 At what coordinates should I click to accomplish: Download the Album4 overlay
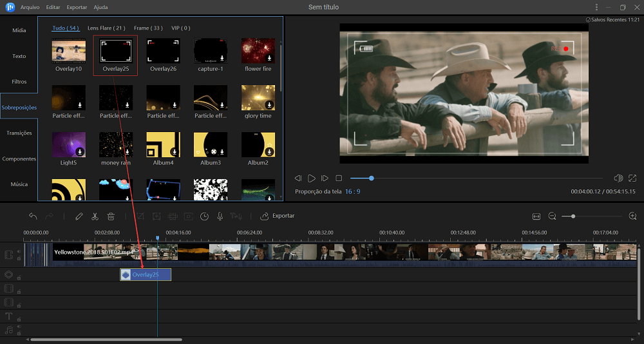pyautogui.click(x=175, y=152)
